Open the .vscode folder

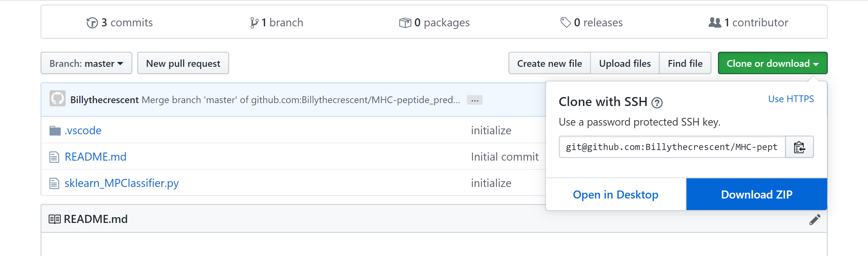[x=83, y=130]
